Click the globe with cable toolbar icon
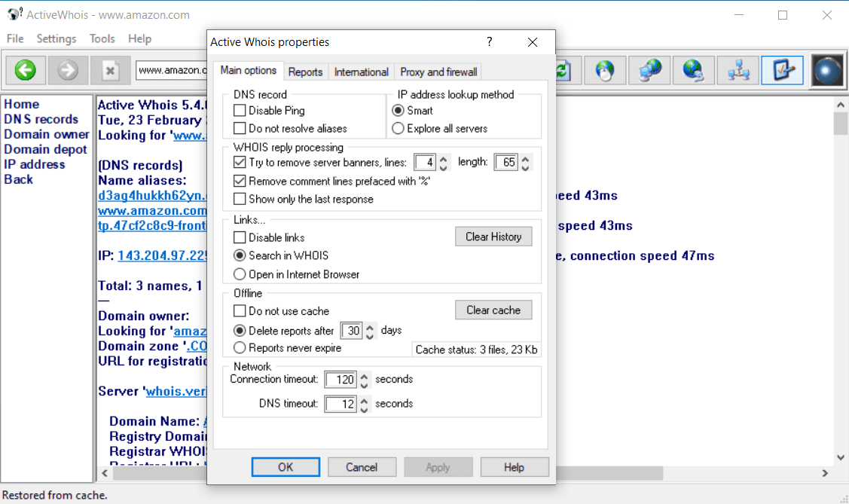Image resolution: width=849 pixels, height=504 pixels. tap(694, 70)
